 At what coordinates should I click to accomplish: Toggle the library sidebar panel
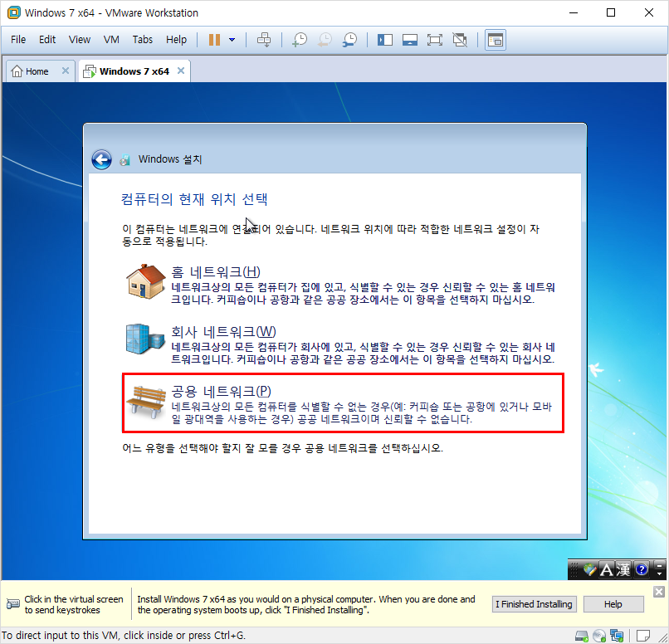(385, 40)
